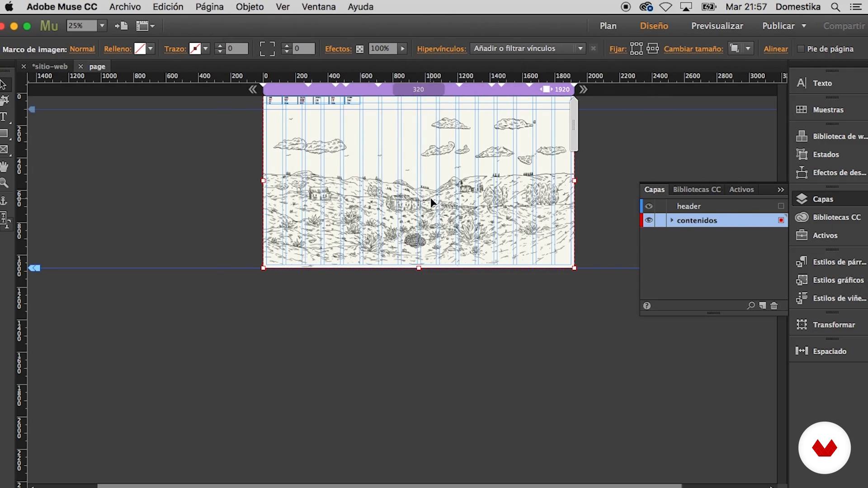The image size is (868, 488).
Task: Toggle the lock column of contenidos layer
Action: (x=660, y=221)
